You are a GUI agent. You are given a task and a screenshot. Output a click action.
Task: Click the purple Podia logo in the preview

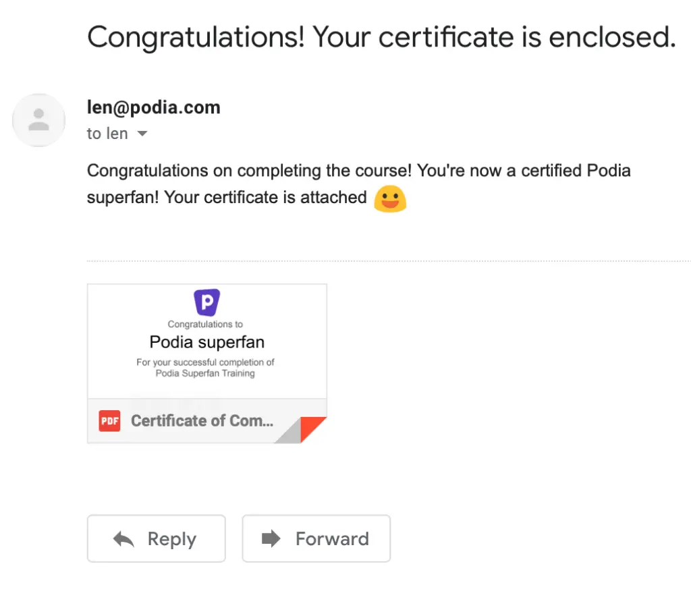[207, 302]
